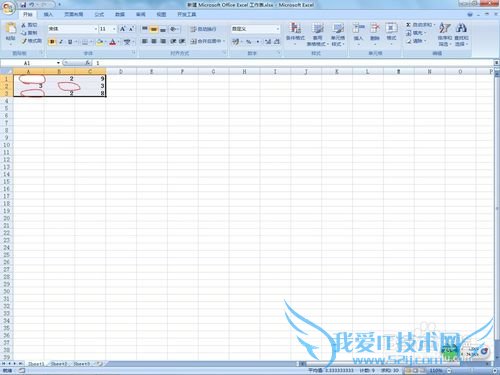Screen dimensions: 500x375
Task: Click the Format Painter brush icon
Action: [x=24, y=41]
